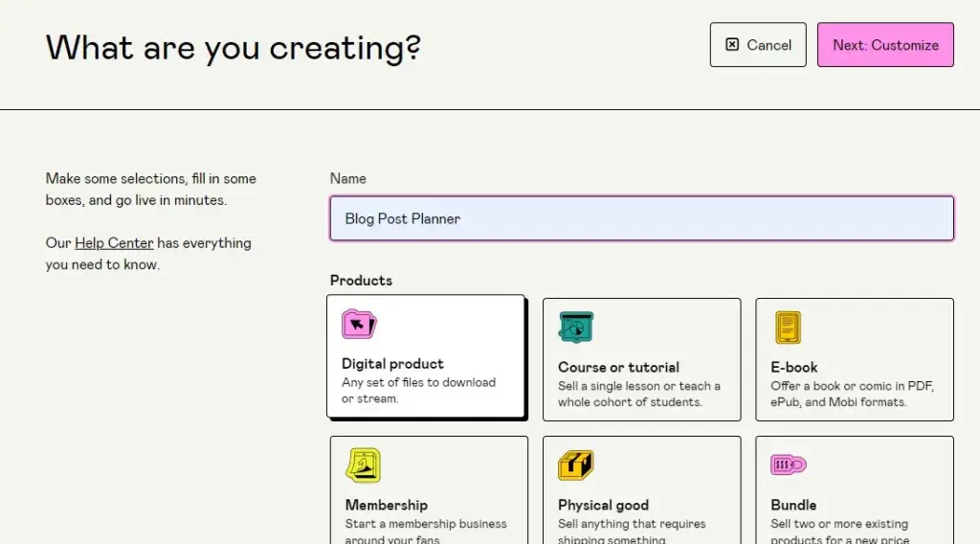This screenshot has height=544, width=980.
Task: Open the Help Center link
Action: point(114,243)
